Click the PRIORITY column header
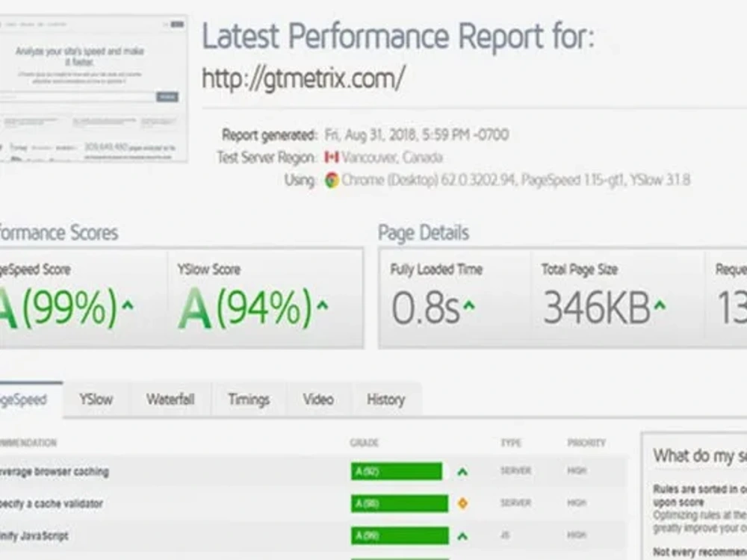The image size is (747, 560). (586, 444)
